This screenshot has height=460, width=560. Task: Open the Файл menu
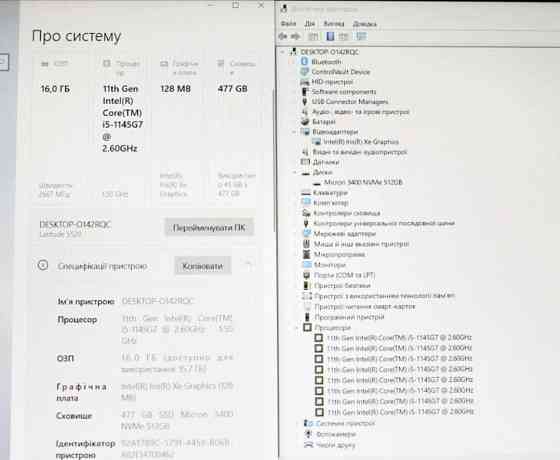(x=288, y=24)
